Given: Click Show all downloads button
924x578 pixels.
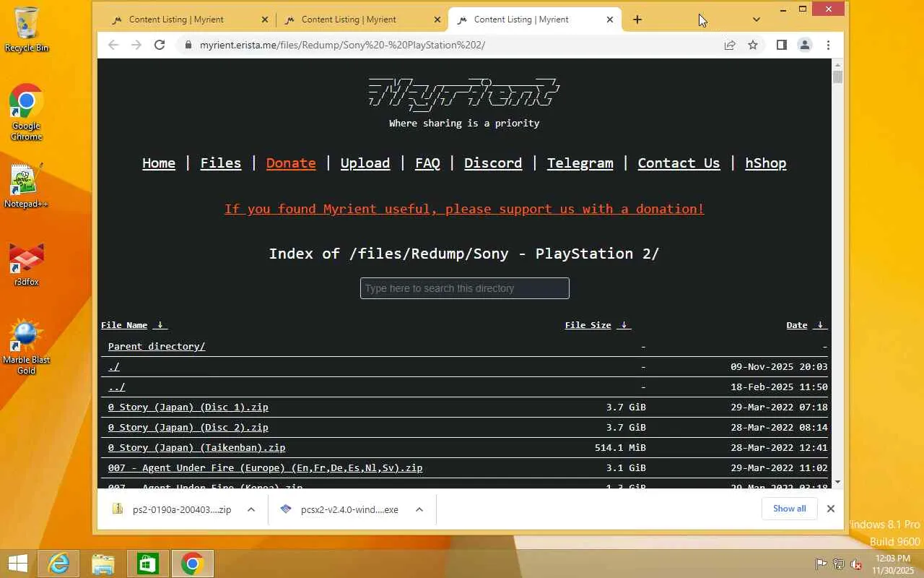Looking at the screenshot, I should (x=789, y=509).
